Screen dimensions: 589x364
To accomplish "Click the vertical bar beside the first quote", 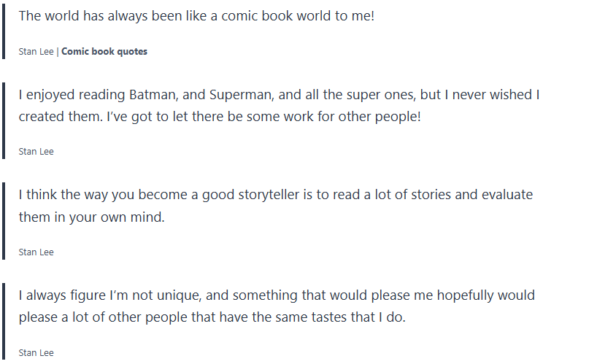I will [4, 31].
